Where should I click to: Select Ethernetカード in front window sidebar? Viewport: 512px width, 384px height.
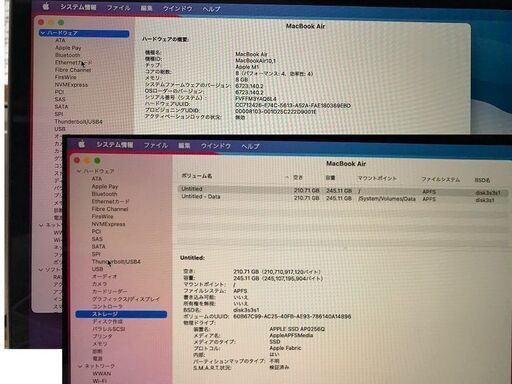point(110,201)
